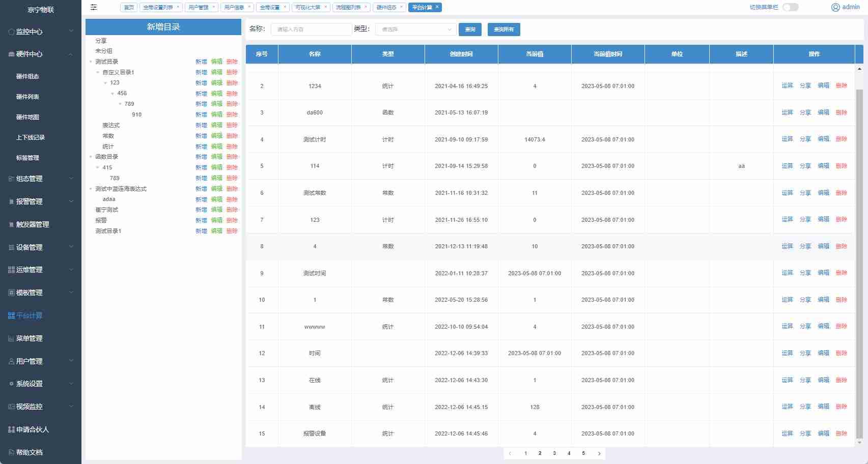Collapse the 函数目录 tree node arrow
The width and height of the screenshot is (868, 464).
pyautogui.click(x=91, y=157)
